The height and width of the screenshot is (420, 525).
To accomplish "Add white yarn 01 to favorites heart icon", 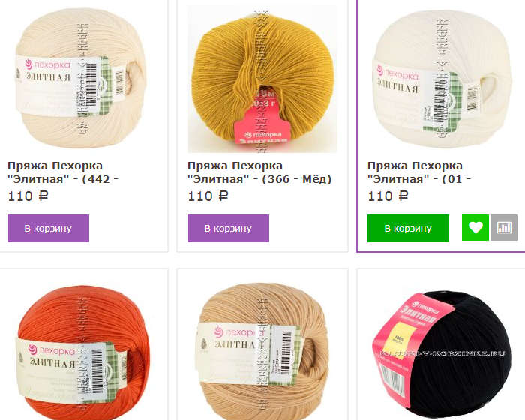I will [x=475, y=228].
